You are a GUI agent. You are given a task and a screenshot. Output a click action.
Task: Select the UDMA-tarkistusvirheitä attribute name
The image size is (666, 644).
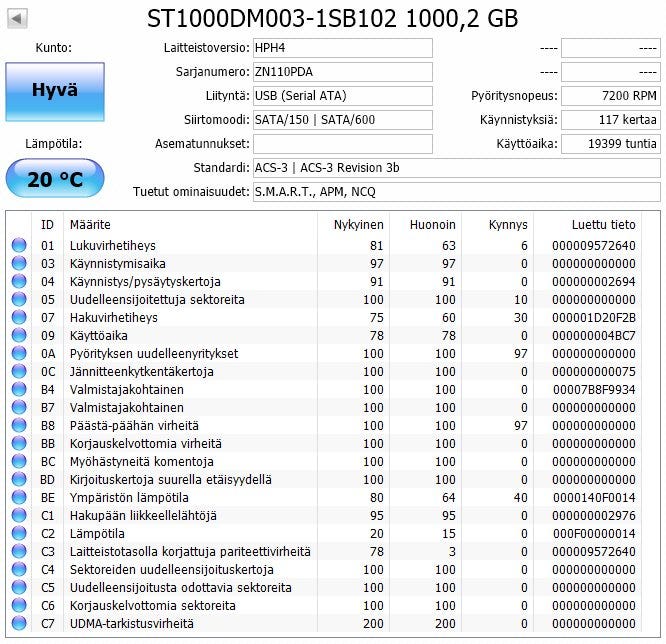(132, 624)
